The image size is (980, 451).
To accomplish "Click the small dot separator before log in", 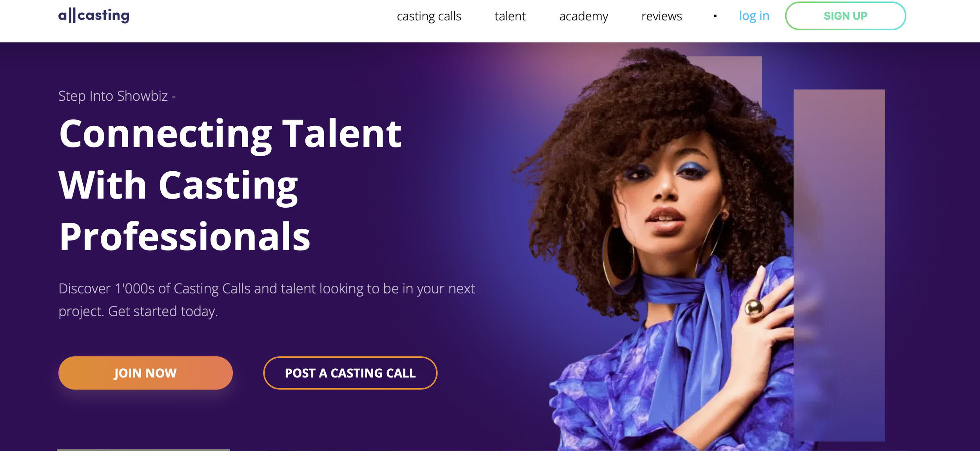I will (715, 16).
